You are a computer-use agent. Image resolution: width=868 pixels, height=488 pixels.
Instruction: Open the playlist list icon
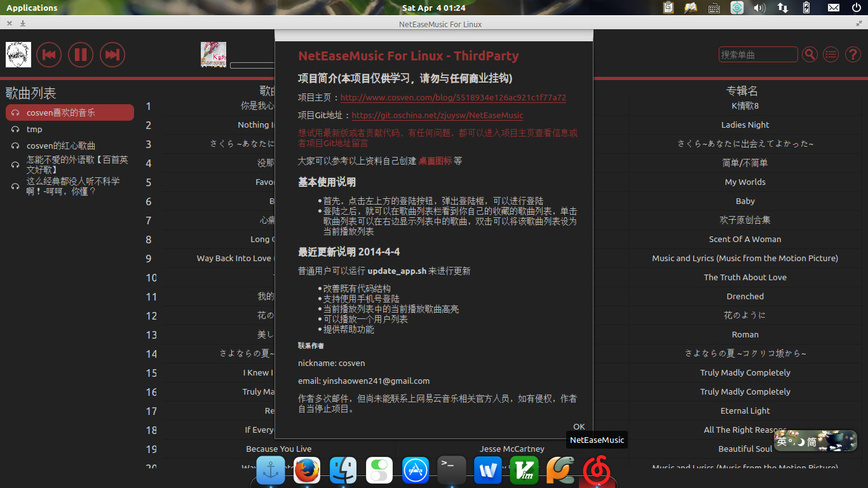pyautogui.click(x=831, y=55)
